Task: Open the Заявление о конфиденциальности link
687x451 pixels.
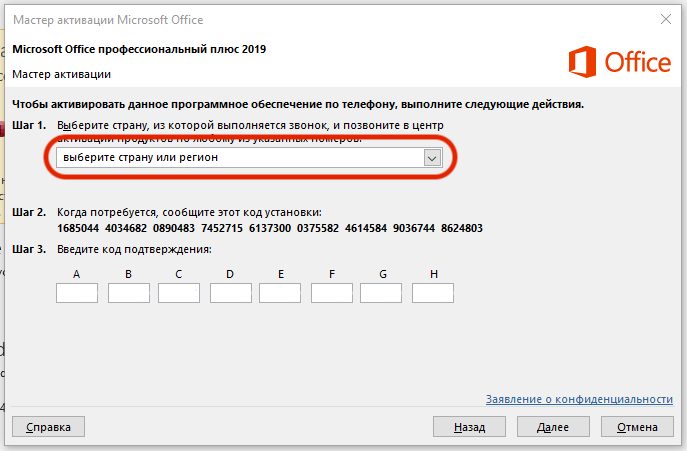Action: (579, 399)
